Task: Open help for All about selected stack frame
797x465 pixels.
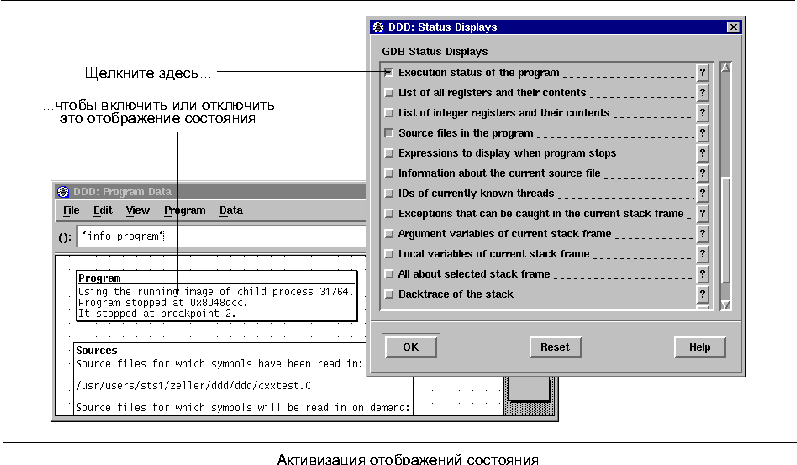Action: click(x=702, y=274)
